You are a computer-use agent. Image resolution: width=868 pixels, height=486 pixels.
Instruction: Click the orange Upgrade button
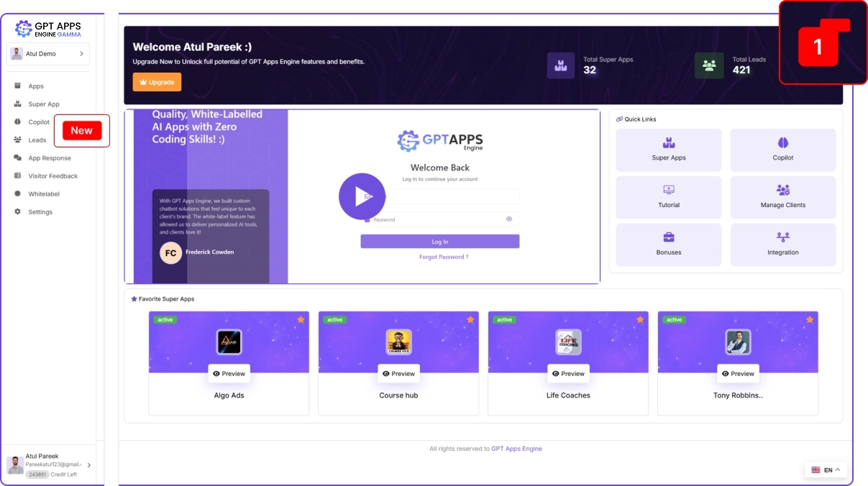click(x=157, y=82)
